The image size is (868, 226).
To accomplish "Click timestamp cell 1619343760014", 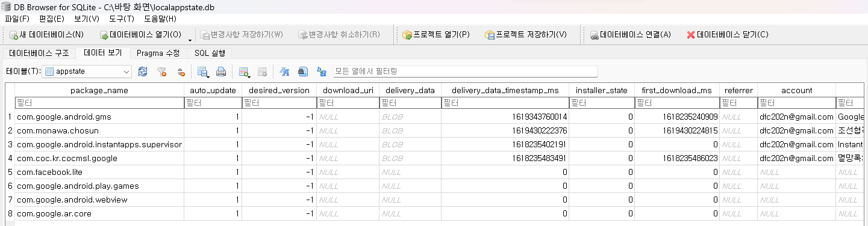I will [x=505, y=117].
